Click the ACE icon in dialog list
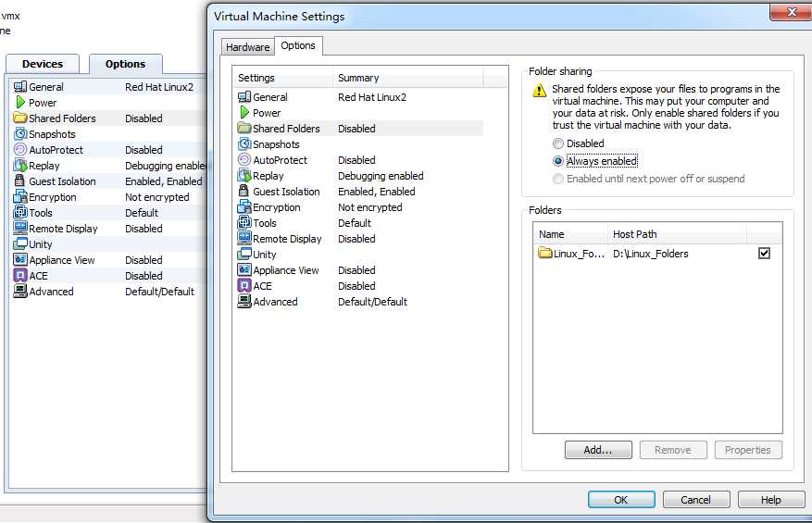The width and height of the screenshot is (812, 523). pos(244,285)
